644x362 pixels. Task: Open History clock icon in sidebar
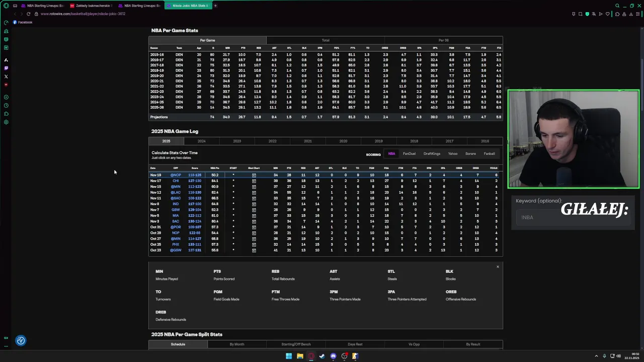tap(6, 106)
